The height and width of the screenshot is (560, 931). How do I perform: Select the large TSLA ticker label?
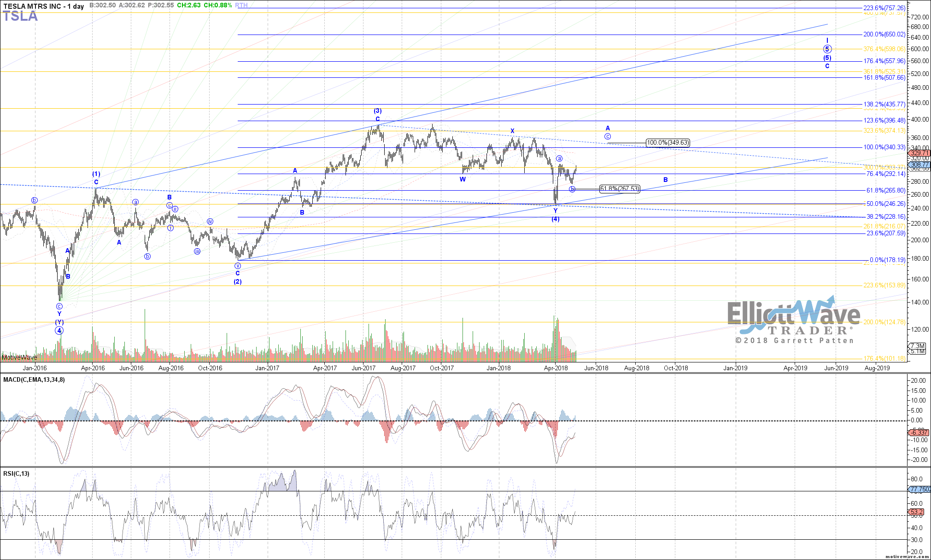click(20, 17)
